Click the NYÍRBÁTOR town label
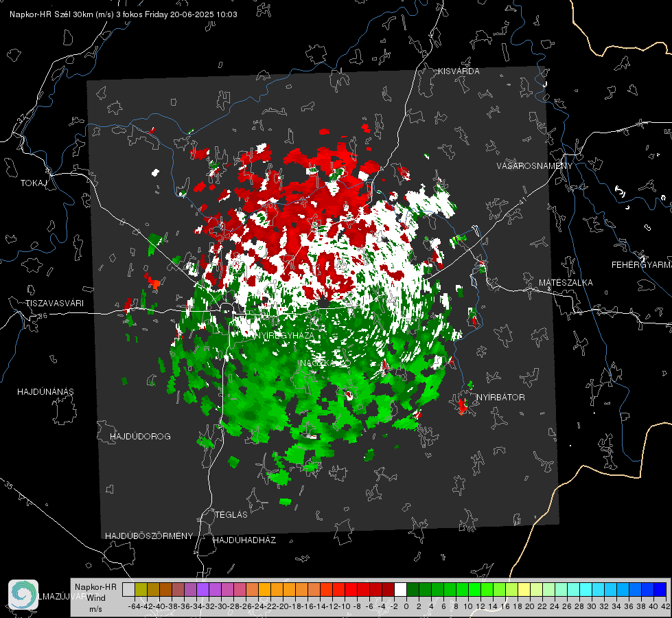This screenshot has width=672, height=618. (500, 398)
